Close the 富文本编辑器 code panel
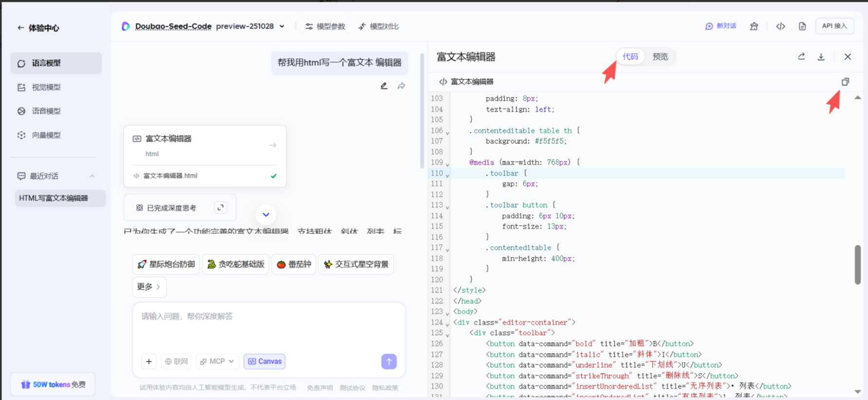This screenshot has width=868, height=400. coord(848,57)
